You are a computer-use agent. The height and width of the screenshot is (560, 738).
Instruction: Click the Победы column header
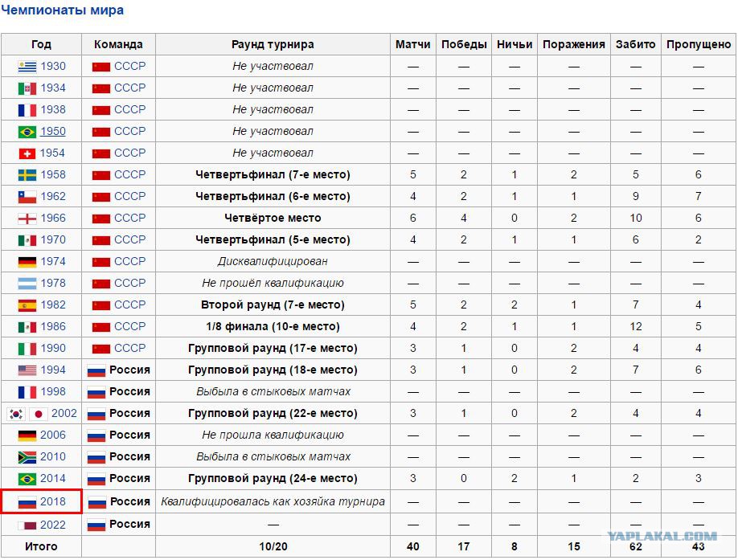[x=464, y=44]
